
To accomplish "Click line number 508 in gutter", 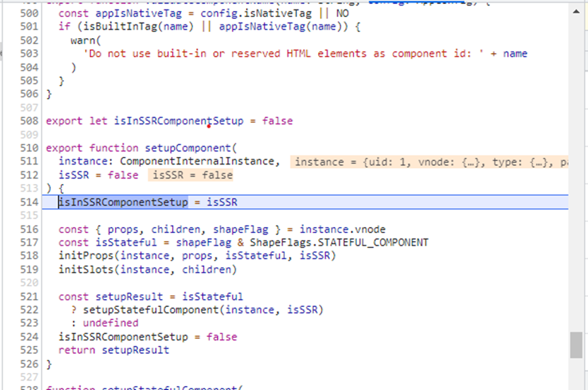I will coord(29,121).
